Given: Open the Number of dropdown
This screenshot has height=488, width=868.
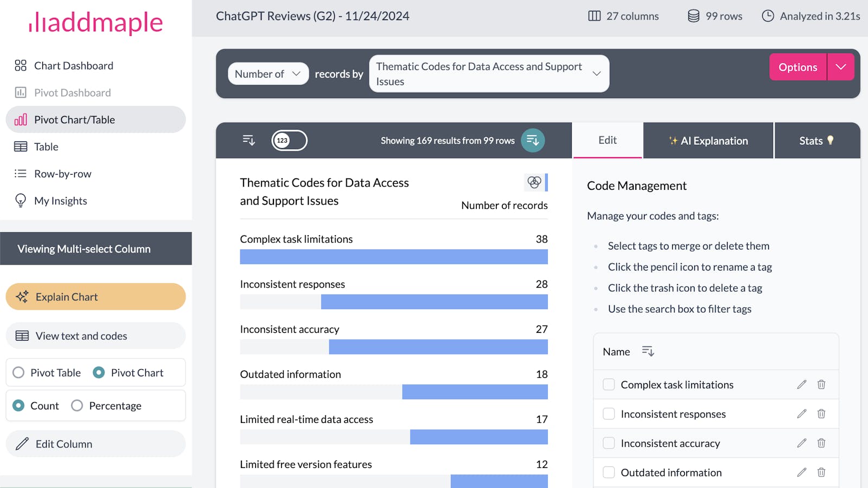Looking at the screenshot, I should pyautogui.click(x=268, y=74).
